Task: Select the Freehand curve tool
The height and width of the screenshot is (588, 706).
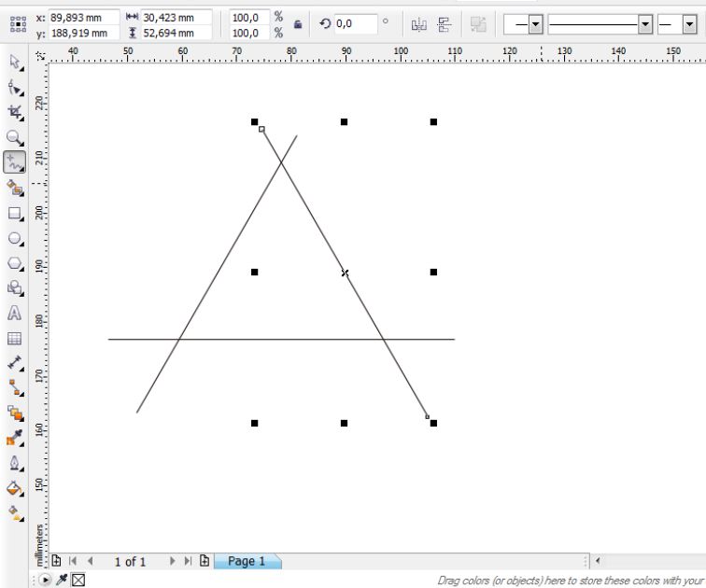Action: point(15,162)
